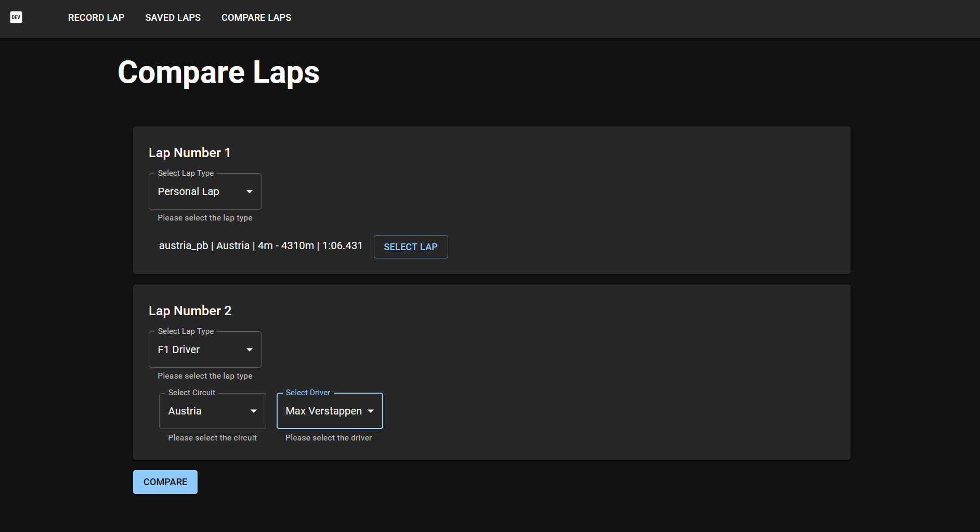Click the austria_pb lap details text
The width and height of the screenshot is (980, 532).
pyautogui.click(x=260, y=245)
